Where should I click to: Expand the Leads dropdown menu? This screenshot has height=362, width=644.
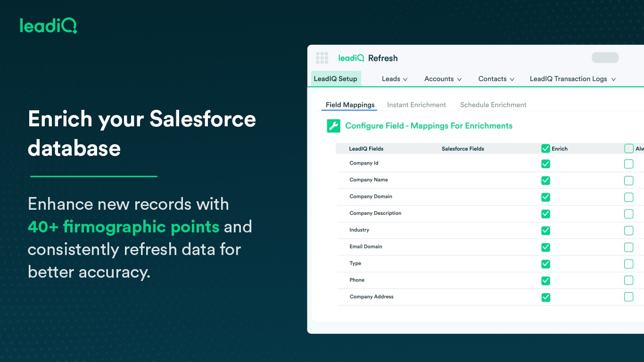pyautogui.click(x=395, y=79)
